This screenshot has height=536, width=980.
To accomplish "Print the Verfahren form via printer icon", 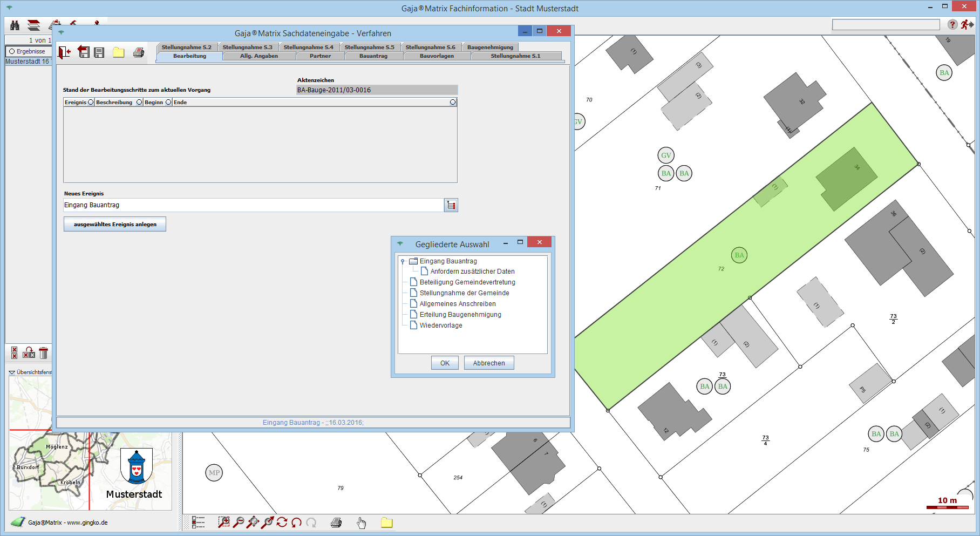I will (139, 52).
